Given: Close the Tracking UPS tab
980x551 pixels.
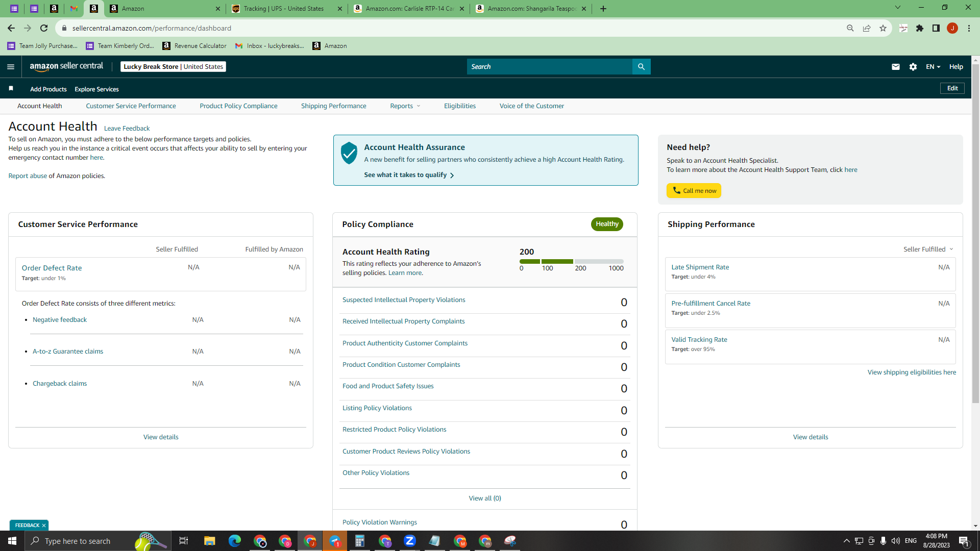Looking at the screenshot, I should pos(340,9).
